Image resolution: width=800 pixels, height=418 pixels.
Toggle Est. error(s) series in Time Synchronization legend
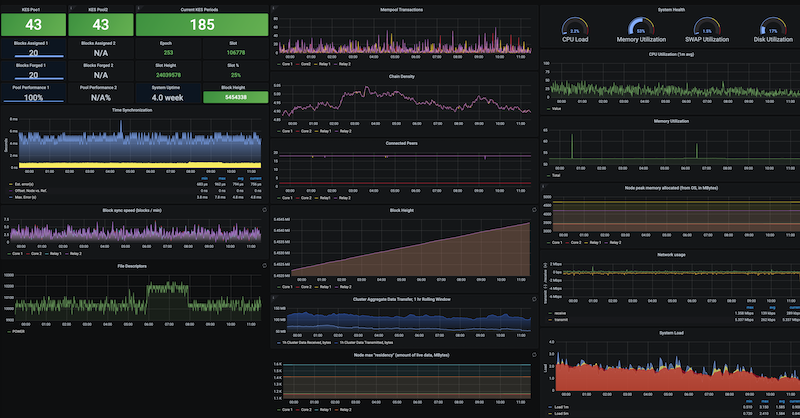(x=26, y=185)
